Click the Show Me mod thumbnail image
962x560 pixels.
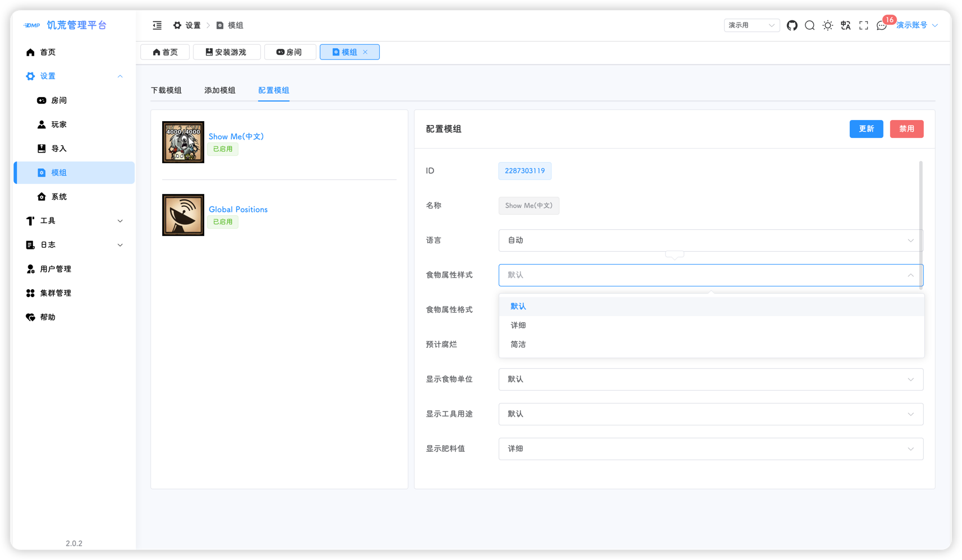point(183,142)
